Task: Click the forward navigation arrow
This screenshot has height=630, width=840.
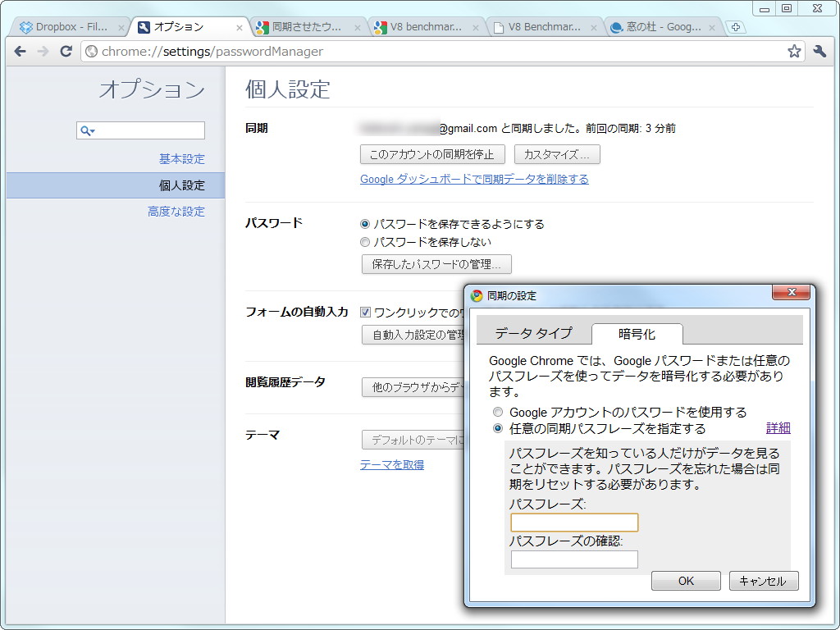Action: pyautogui.click(x=43, y=51)
